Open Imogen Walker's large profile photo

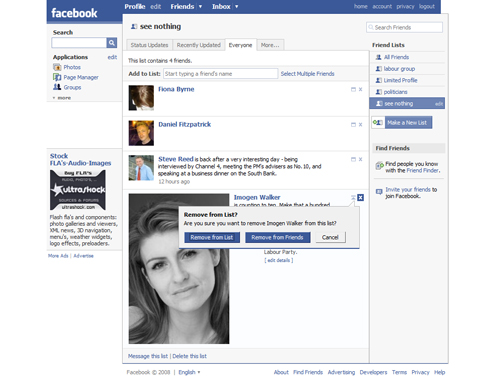tap(179, 269)
